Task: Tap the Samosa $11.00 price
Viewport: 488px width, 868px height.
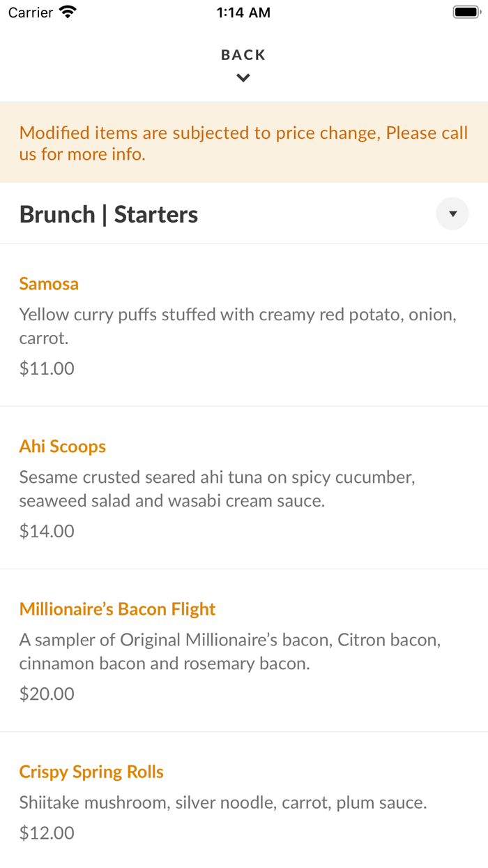Action: [x=47, y=368]
